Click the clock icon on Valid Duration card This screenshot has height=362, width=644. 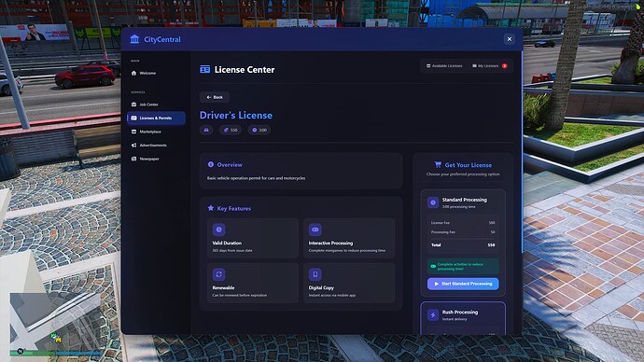(x=219, y=230)
